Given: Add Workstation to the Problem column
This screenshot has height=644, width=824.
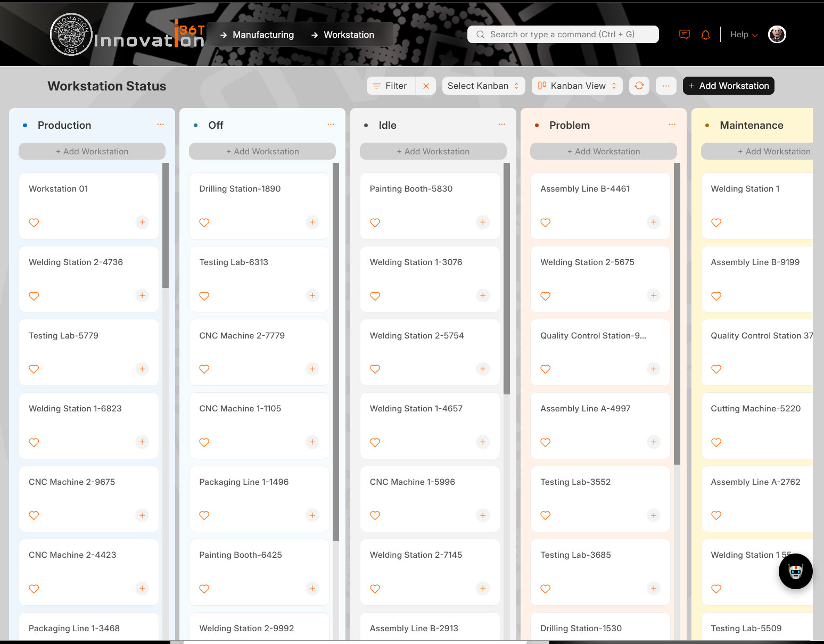Looking at the screenshot, I should 603,151.
